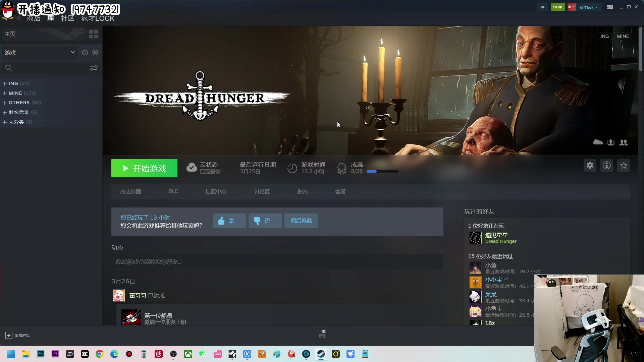Open NetEase Cloud Music from taskbar
This screenshot has height=362, width=644.
click(x=159, y=354)
